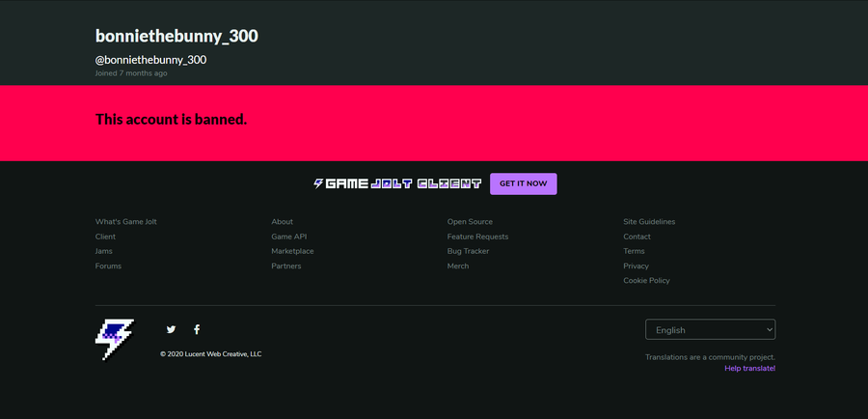Go to Feature Requests link
Image resolution: width=868 pixels, height=419 pixels.
tap(477, 237)
